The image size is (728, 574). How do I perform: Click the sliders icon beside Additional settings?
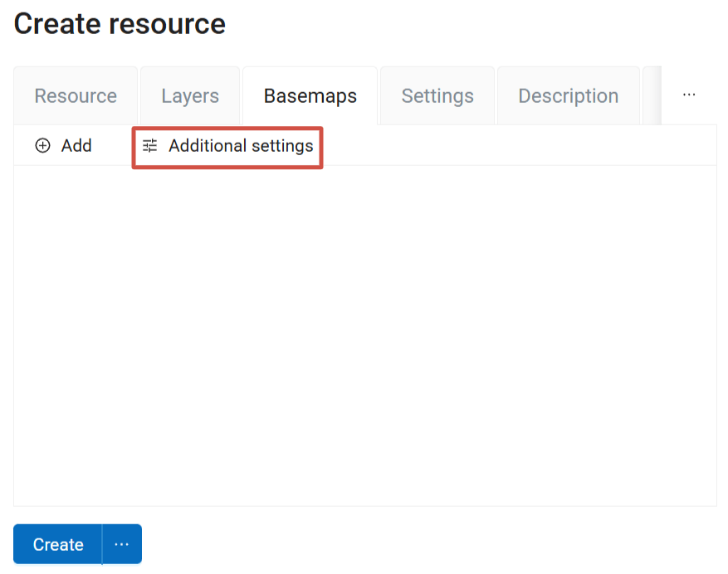pyautogui.click(x=149, y=146)
